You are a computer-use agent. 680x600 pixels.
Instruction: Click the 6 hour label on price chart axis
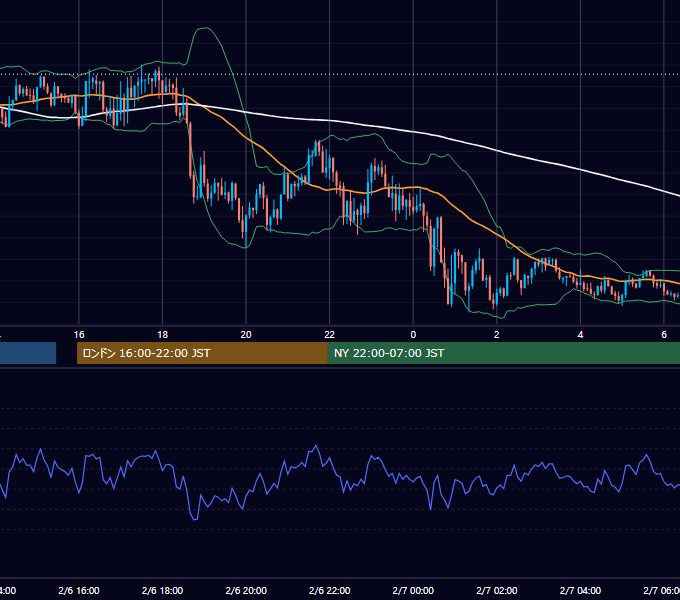pos(664,335)
